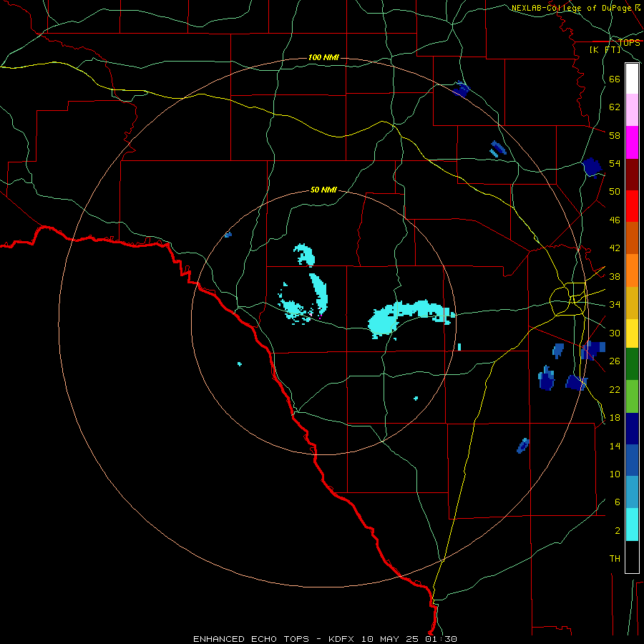Click the dark green legend band

click(632, 364)
